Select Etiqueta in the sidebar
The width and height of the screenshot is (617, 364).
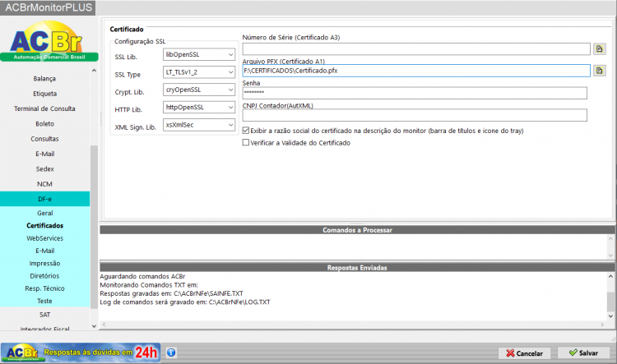click(x=44, y=94)
